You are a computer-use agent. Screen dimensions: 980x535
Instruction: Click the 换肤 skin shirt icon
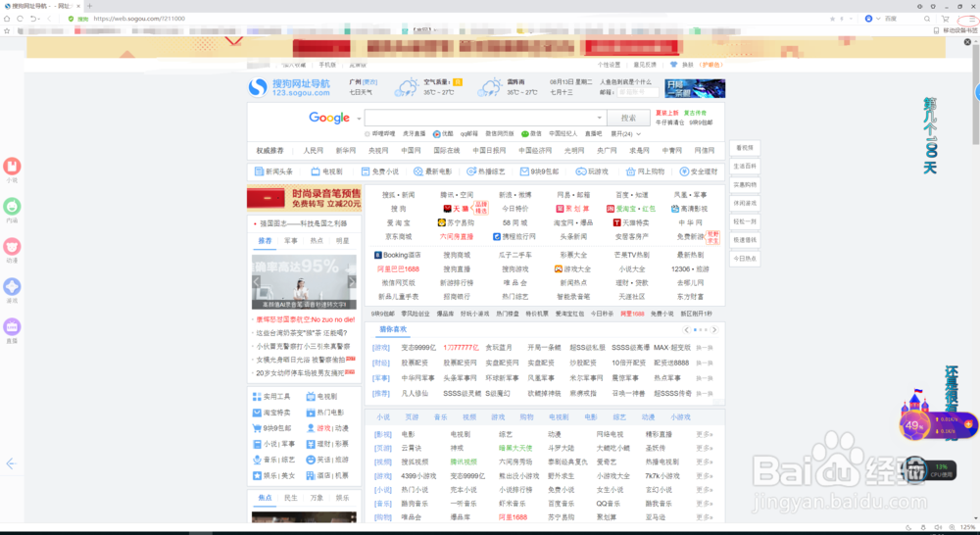pyautogui.click(x=674, y=65)
